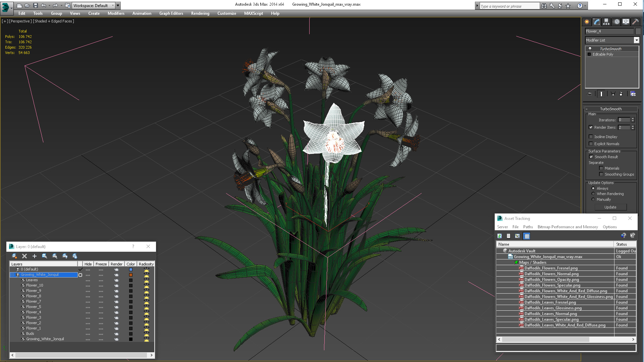Check Separate by Materials checkbox
This screenshot has width=644, height=362.
(601, 168)
